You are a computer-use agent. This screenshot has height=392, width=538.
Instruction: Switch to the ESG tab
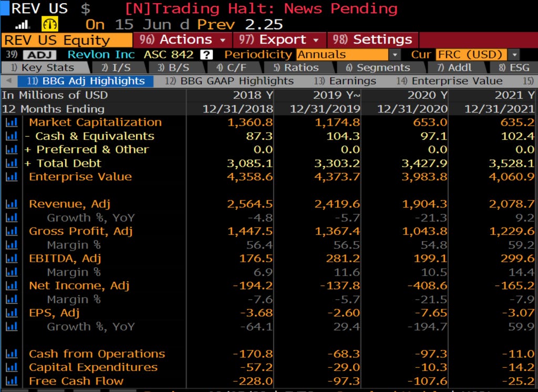point(514,68)
